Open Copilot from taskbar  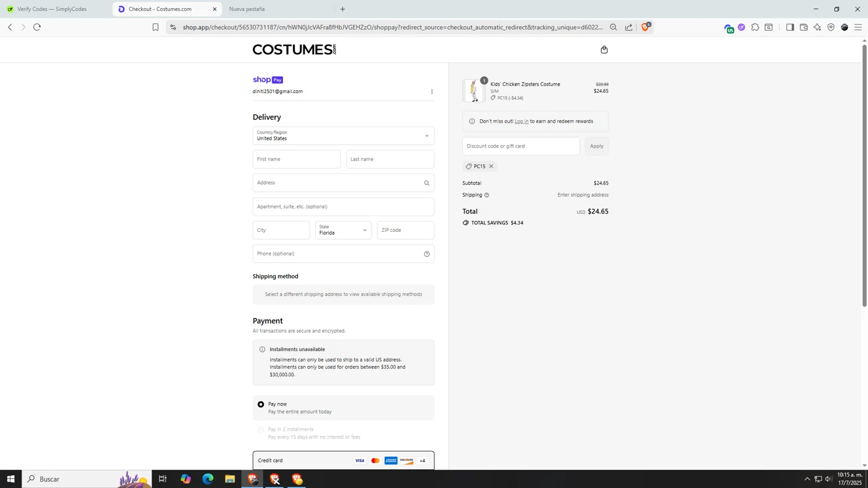(186, 479)
